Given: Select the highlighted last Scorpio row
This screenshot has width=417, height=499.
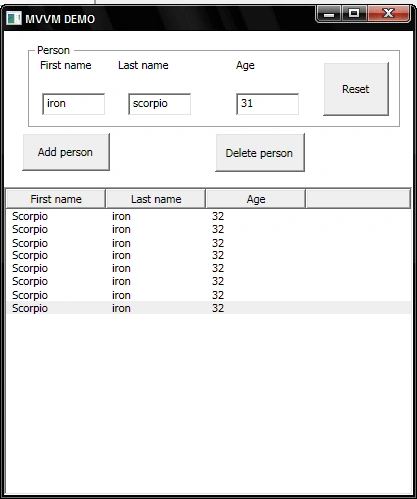Looking at the screenshot, I should [x=209, y=308].
